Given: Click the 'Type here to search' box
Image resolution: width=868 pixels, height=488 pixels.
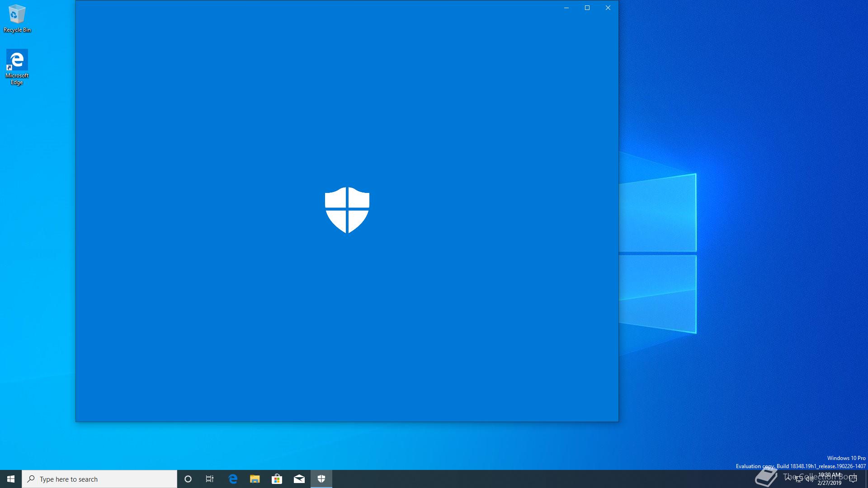Looking at the screenshot, I should point(99,479).
